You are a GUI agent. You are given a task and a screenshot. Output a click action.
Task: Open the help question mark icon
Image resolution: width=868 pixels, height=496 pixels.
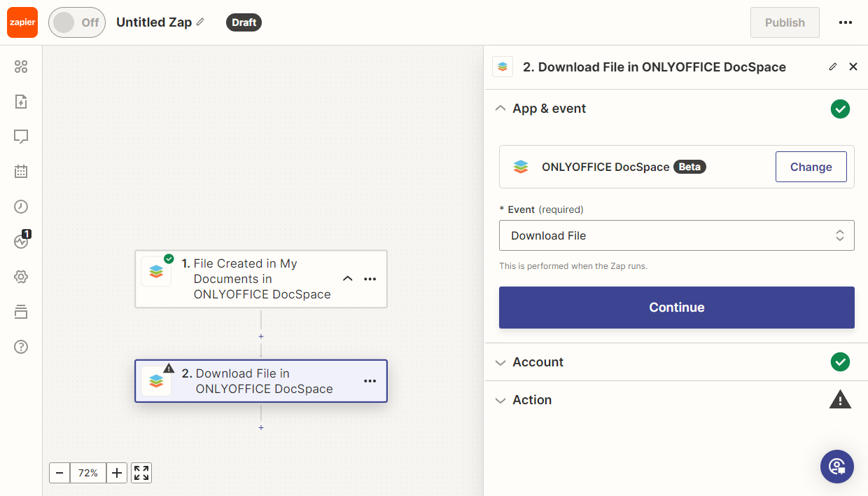pyautogui.click(x=21, y=347)
